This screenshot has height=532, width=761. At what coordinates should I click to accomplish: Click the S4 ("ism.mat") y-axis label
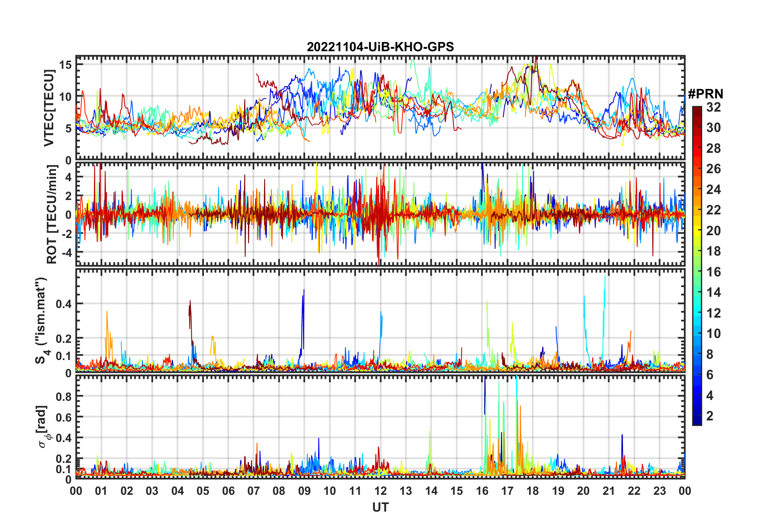pyautogui.click(x=42, y=321)
